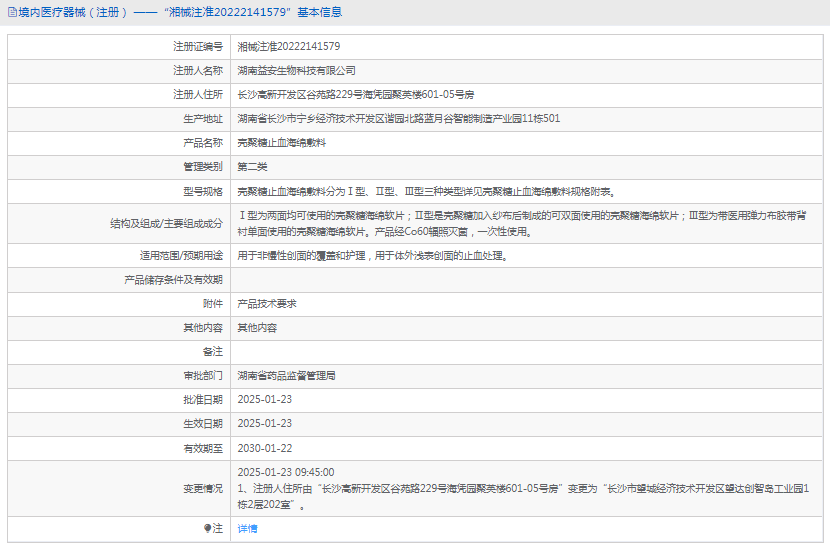Click the 生效日期 label
Viewport: 830px width, 550px height.
(x=203, y=423)
